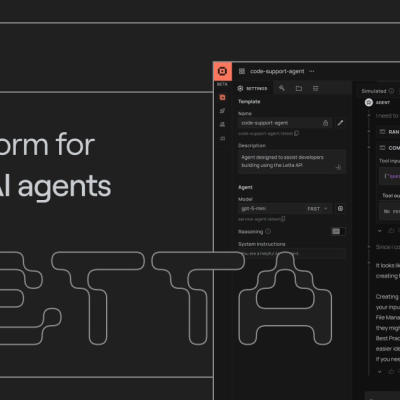Viewport: 400px width, 400px height.
Task: Select the orange agent icon in left sidebar
Action: [222, 97]
